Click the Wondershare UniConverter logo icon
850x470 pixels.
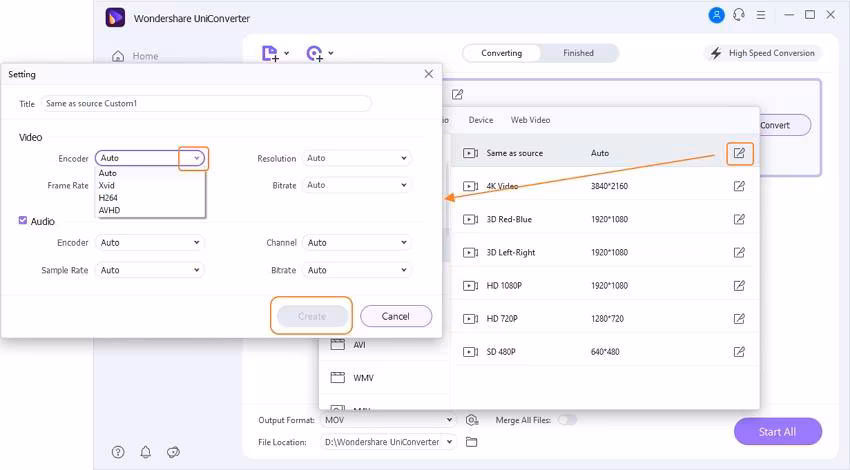[x=115, y=18]
